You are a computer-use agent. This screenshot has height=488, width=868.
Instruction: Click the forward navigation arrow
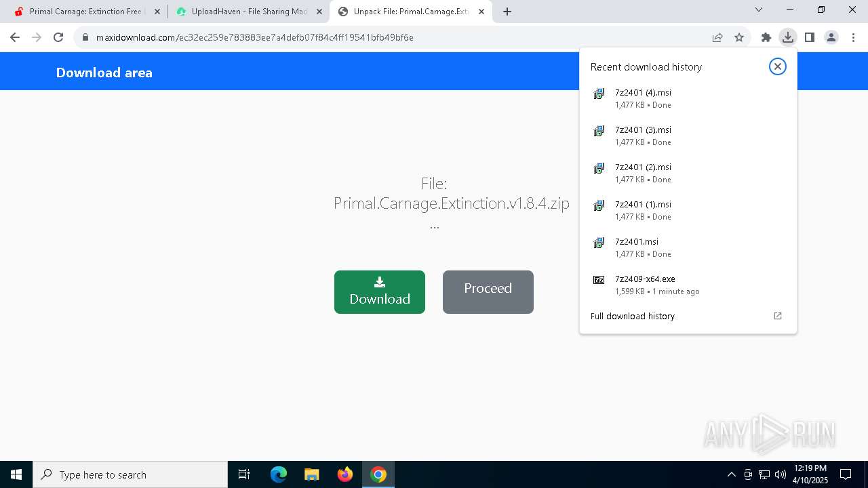point(37,37)
